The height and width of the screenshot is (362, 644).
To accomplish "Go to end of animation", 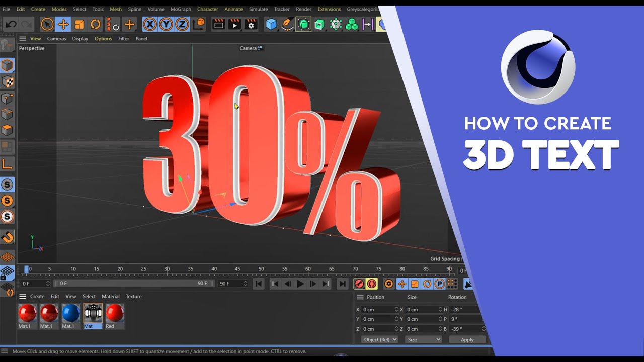I will point(342,284).
